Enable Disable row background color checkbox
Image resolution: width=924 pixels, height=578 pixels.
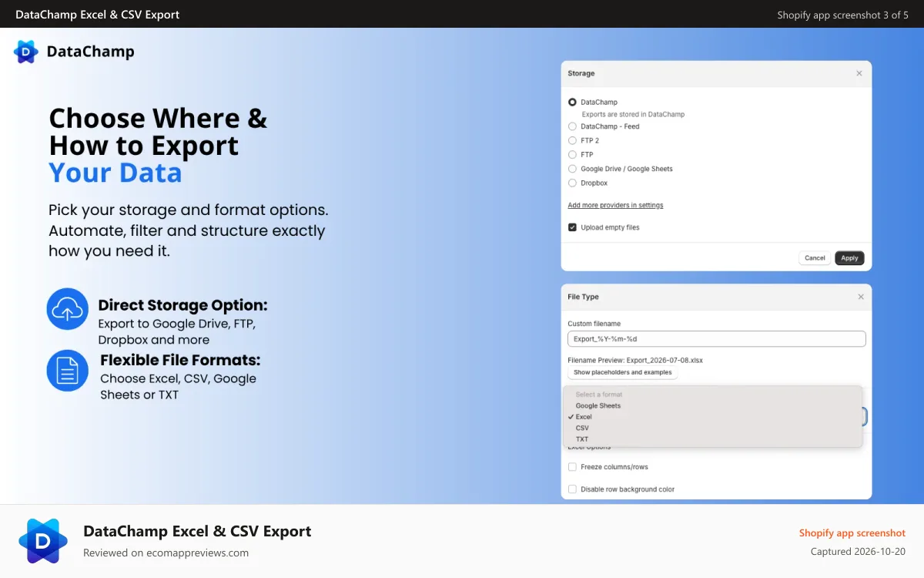point(572,489)
